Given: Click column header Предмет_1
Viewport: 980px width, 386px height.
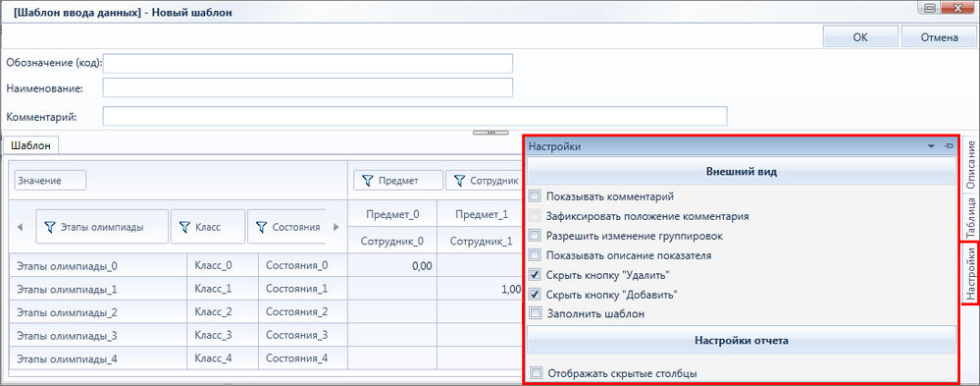Looking at the screenshot, I should point(480,214).
